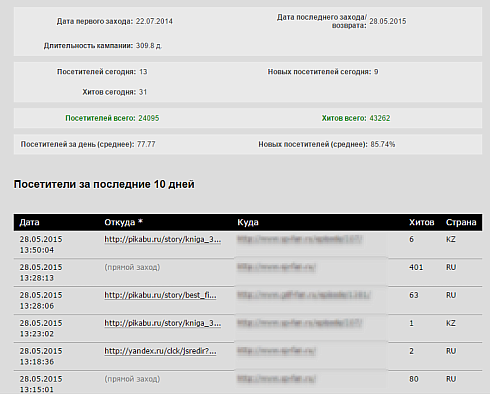Click the Посетителей всего value 24095
The width and height of the screenshot is (490, 394).
pos(149,118)
